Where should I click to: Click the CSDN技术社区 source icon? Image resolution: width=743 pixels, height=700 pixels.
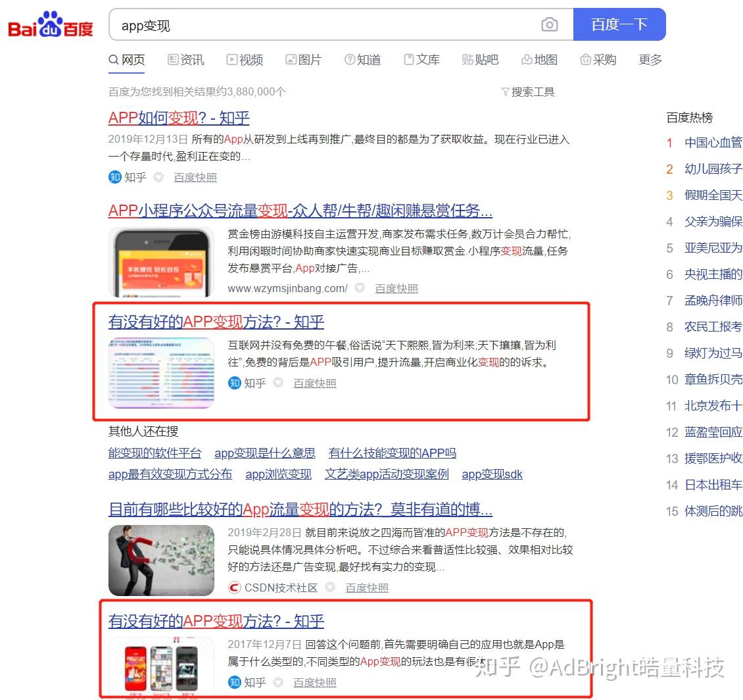pyautogui.click(x=234, y=587)
